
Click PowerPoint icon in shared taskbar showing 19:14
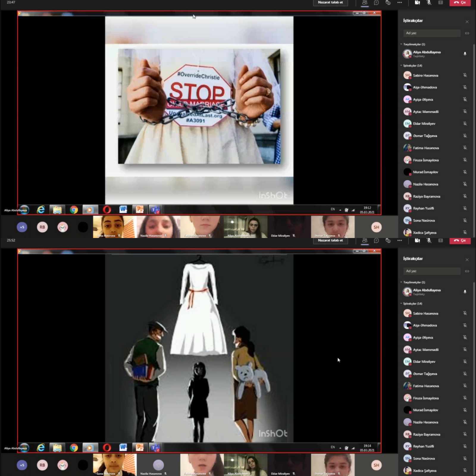(140, 447)
